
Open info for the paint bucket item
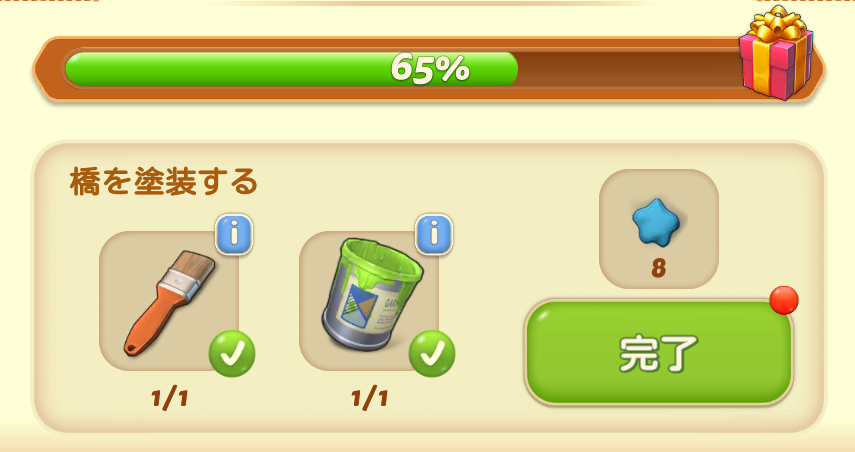pos(434,234)
